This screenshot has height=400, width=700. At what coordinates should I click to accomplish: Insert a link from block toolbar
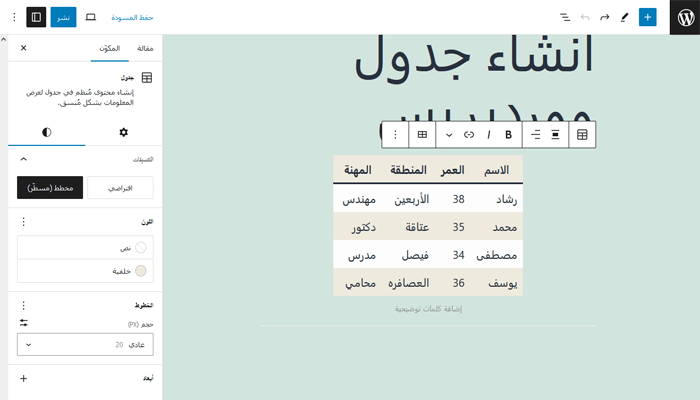pyautogui.click(x=468, y=134)
